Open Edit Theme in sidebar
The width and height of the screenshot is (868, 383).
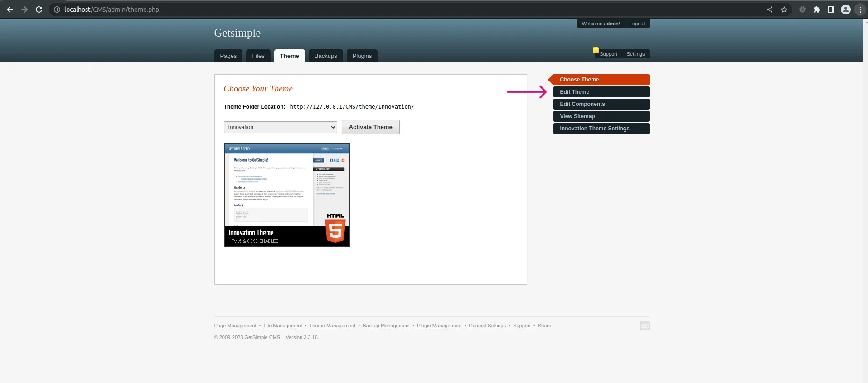point(601,92)
